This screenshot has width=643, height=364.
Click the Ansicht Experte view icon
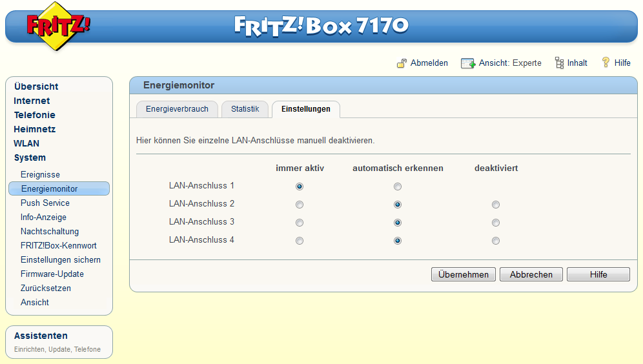(x=467, y=63)
